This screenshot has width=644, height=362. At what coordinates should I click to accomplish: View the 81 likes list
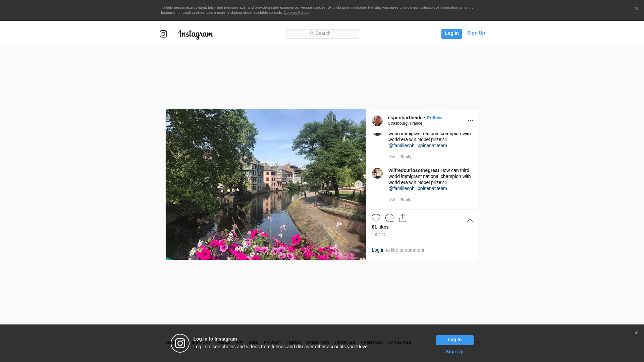(x=380, y=227)
